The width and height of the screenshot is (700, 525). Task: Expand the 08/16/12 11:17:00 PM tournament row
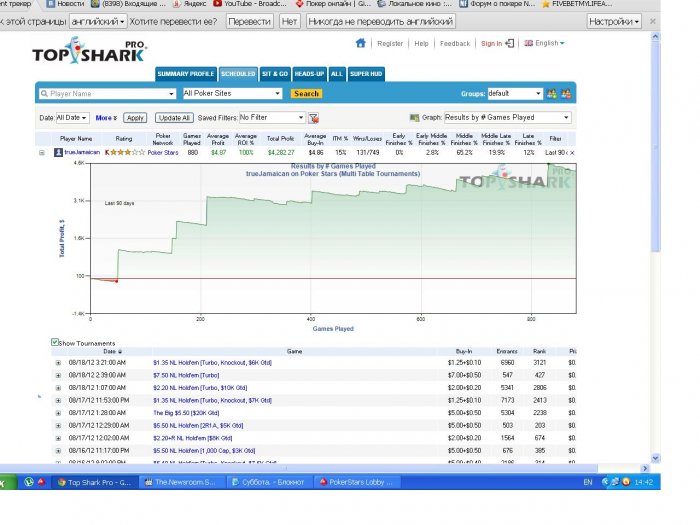[x=58, y=451]
